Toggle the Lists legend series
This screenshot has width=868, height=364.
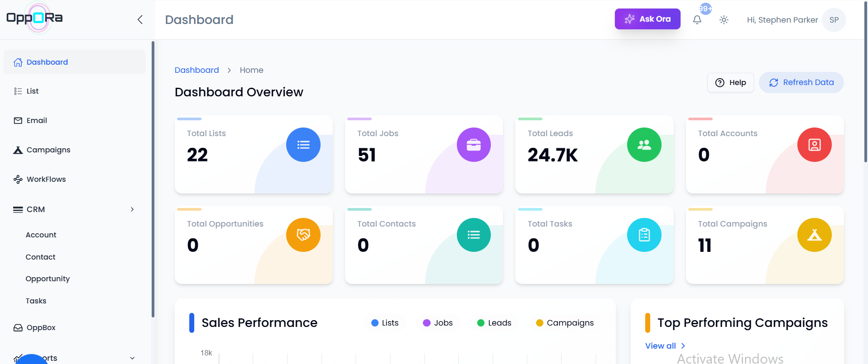pyautogui.click(x=385, y=323)
